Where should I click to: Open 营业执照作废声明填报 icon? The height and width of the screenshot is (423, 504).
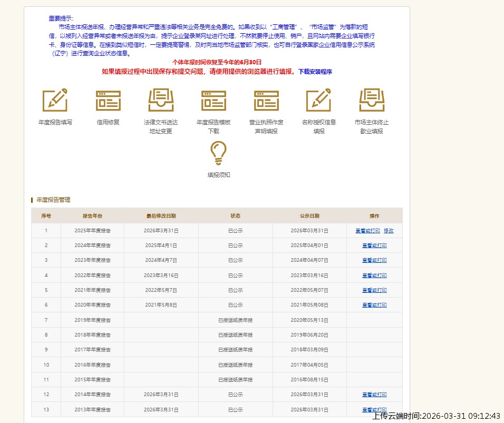(x=266, y=100)
